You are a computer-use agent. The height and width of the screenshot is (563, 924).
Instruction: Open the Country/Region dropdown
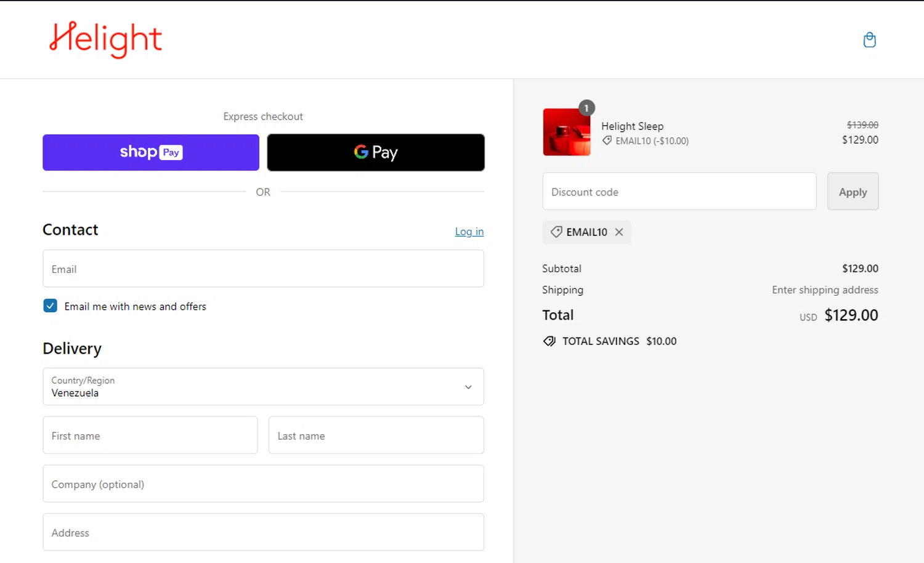pos(263,387)
